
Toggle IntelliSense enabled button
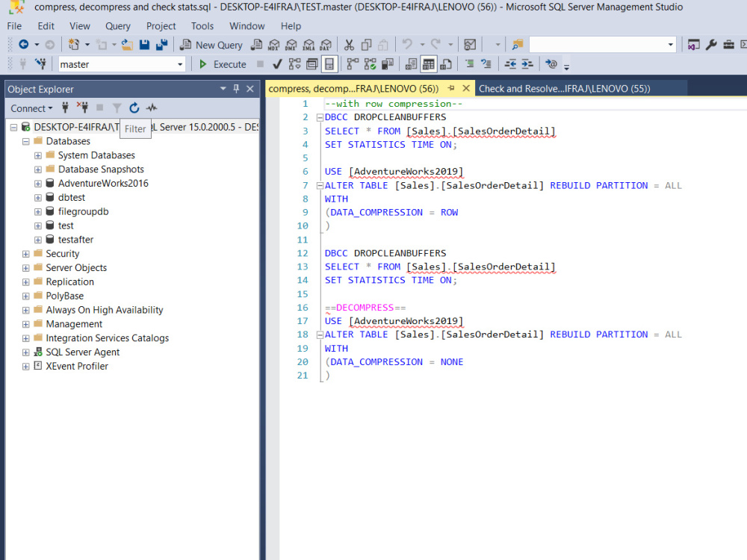pyautogui.click(x=329, y=63)
